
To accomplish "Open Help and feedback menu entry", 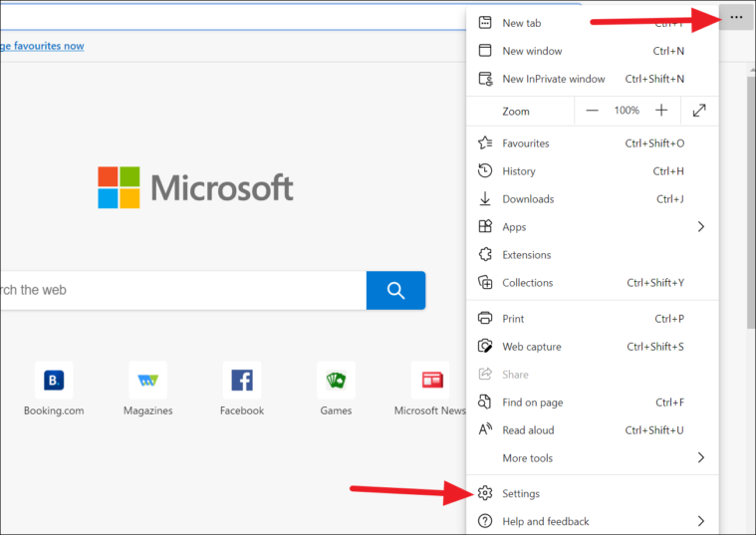I will 592,521.
